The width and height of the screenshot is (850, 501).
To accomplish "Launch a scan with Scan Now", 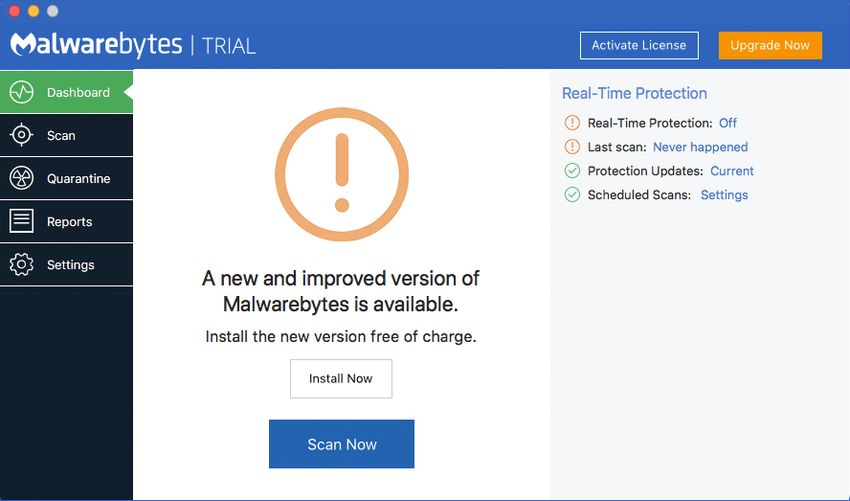I will (x=342, y=444).
